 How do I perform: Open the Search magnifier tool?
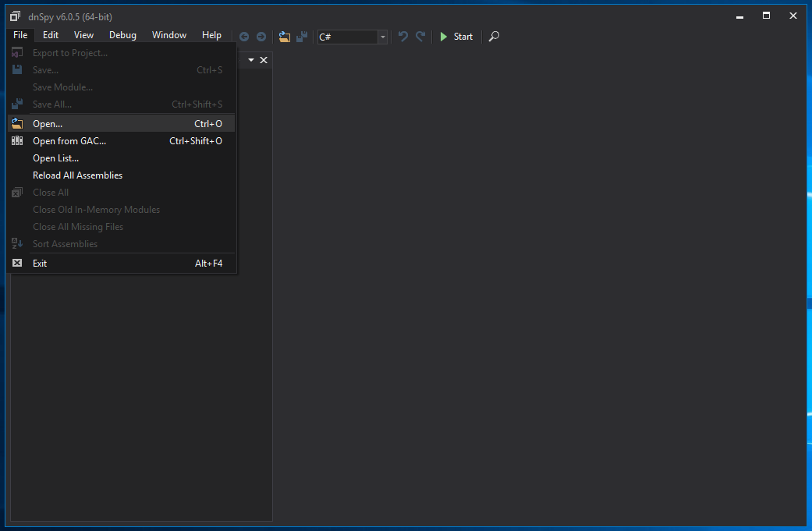(x=494, y=37)
